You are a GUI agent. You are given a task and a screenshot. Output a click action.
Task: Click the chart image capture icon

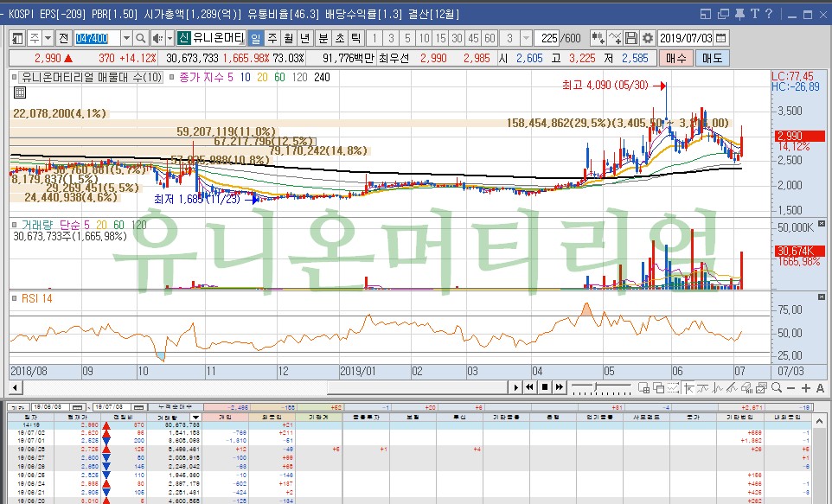tap(762, 388)
